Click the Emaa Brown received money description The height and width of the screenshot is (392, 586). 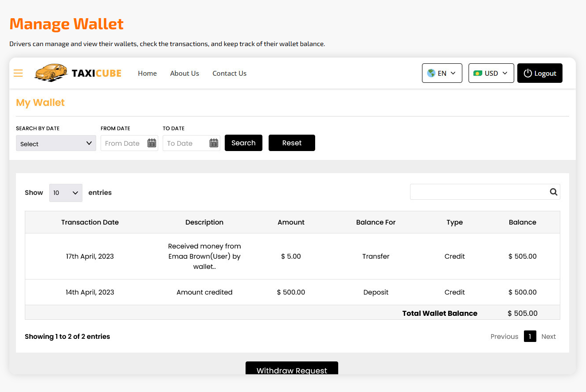pyautogui.click(x=204, y=256)
